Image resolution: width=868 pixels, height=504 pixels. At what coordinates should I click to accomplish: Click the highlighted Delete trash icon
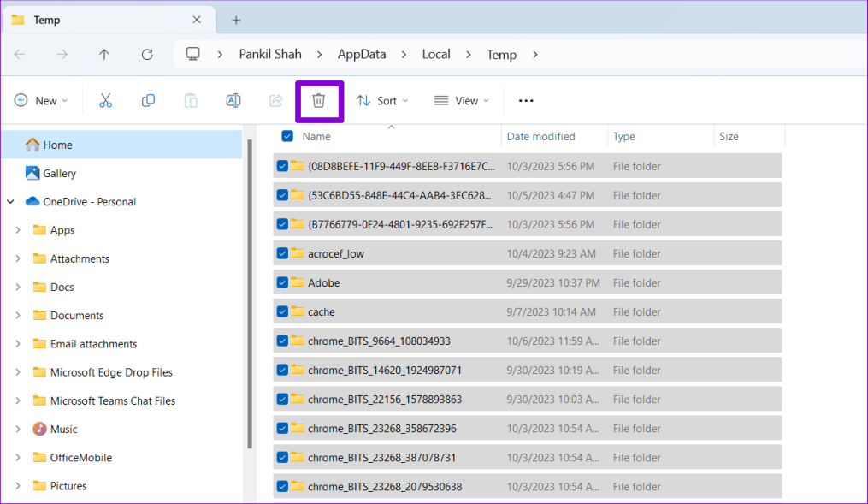coord(319,100)
